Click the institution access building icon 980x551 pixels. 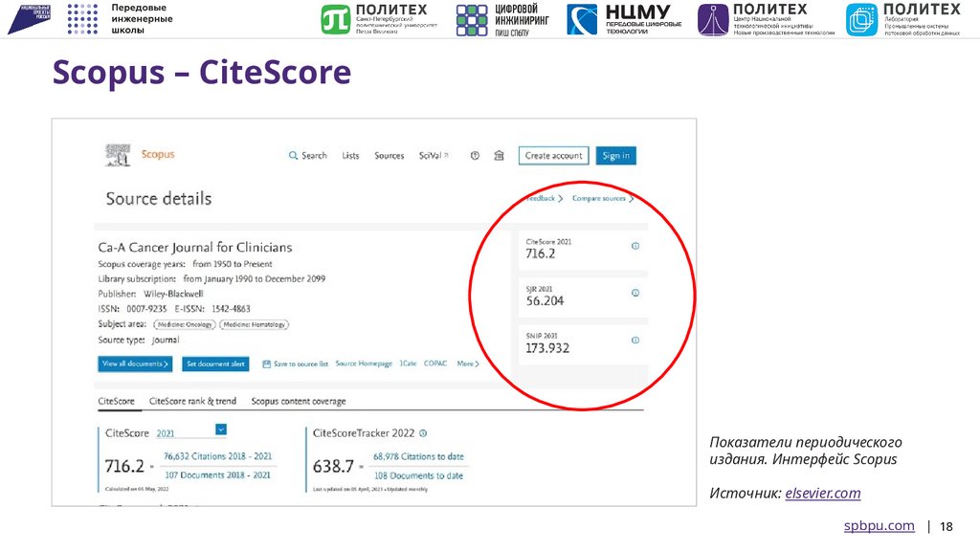498,156
